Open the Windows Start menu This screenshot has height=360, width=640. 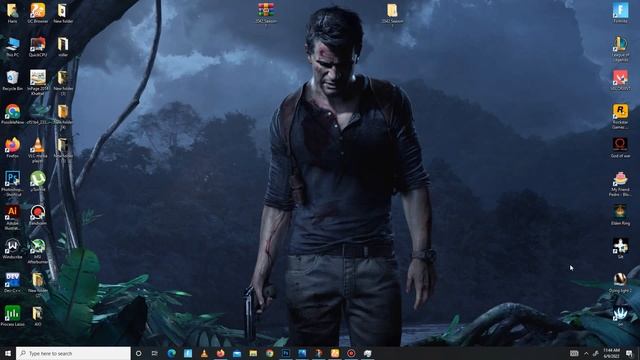pyautogui.click(x=8, y=353)
